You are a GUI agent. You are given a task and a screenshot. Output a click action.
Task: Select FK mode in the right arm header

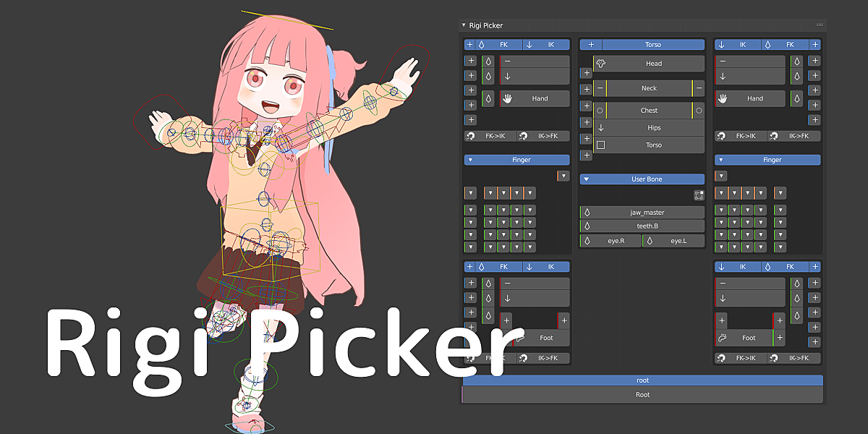(790, 44)
